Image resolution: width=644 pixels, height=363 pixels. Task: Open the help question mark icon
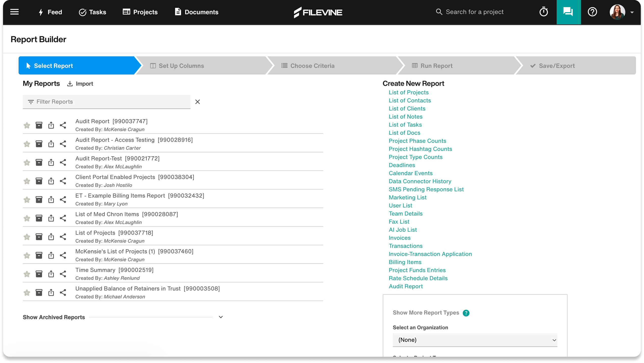[x=592, y=12]
